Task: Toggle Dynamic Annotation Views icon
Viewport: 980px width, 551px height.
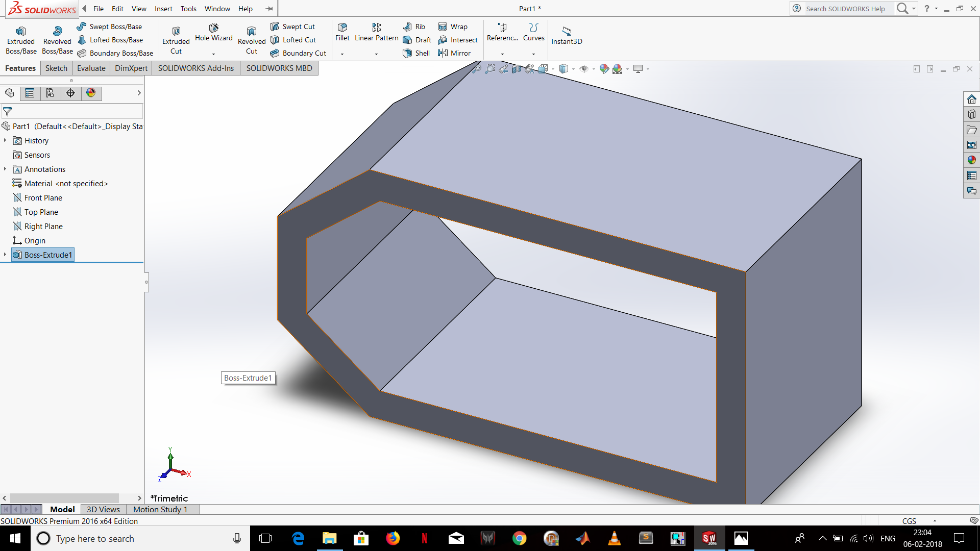Action: [530, 69]
